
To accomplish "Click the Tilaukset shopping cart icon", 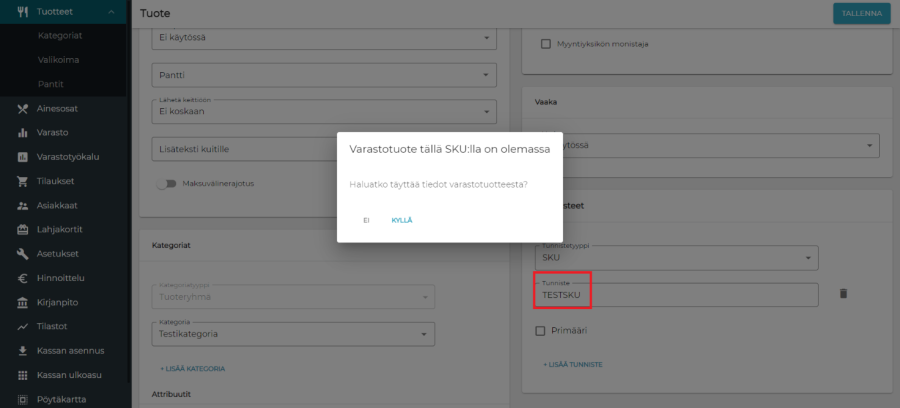I will click(22, 181).
